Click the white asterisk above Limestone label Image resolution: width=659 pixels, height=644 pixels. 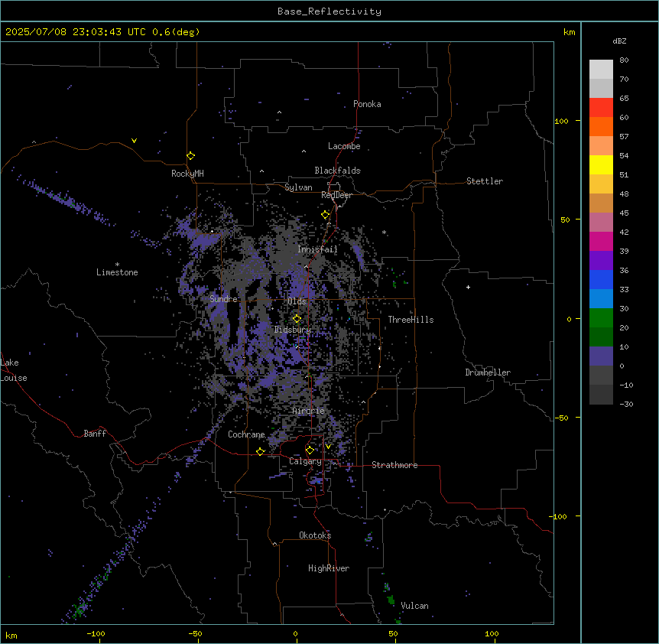117,264
